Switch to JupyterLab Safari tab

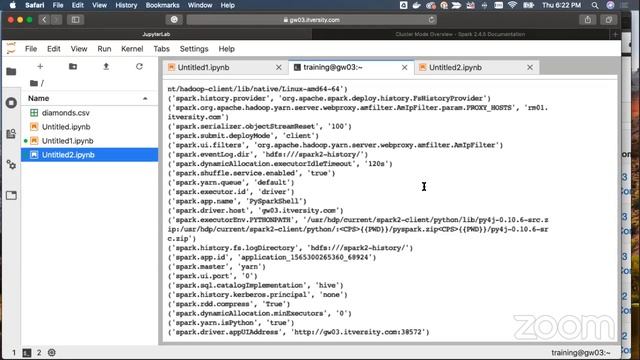point(156,34)
